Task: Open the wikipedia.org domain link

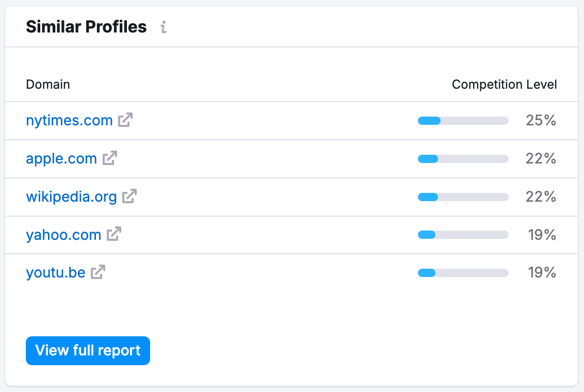Action: 72,197
